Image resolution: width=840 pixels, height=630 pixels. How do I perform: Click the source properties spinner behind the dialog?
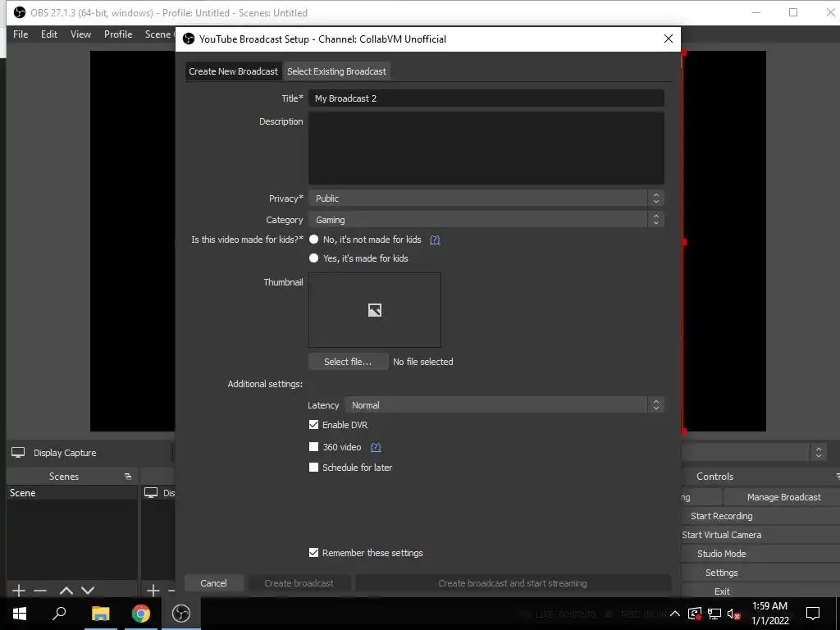pyautogui.click(x=818, y=452)
